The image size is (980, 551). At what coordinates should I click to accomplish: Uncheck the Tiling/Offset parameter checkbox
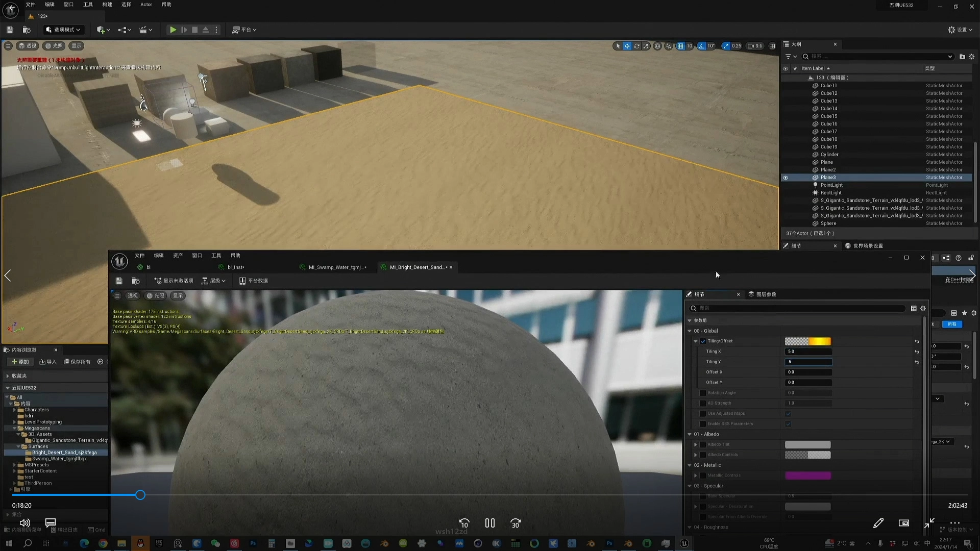tap(703, 341)
